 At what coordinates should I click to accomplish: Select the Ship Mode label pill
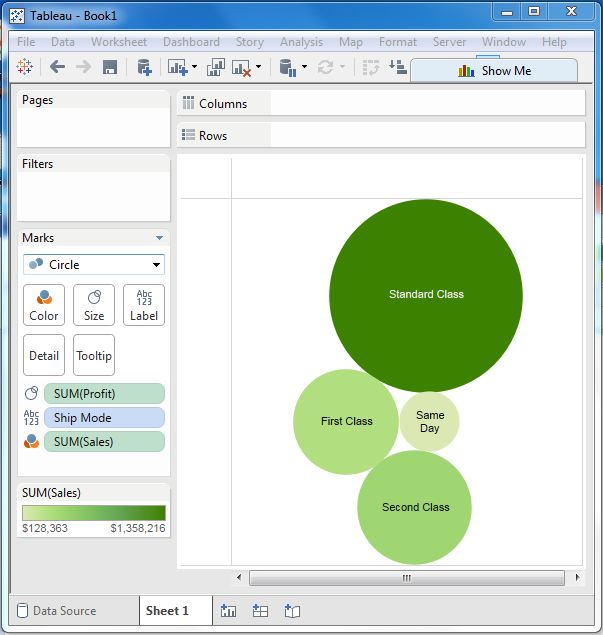pos(104,418)
